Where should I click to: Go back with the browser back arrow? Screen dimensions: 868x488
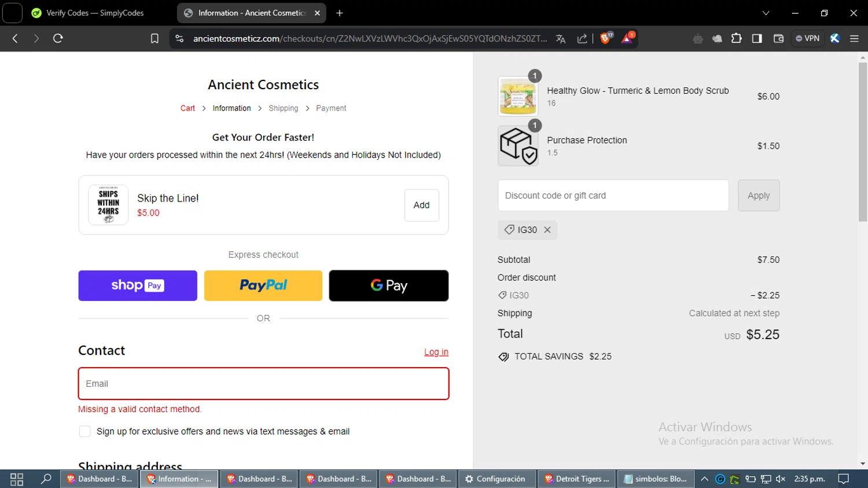(16, 38)
